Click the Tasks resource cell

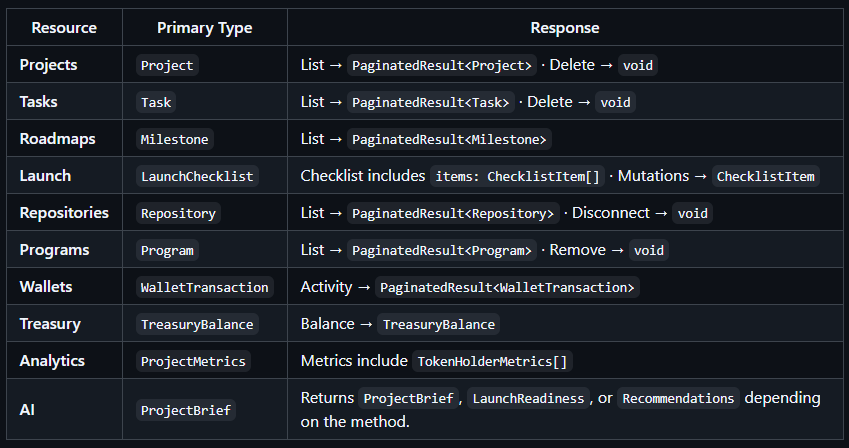(x=64, y=101)
